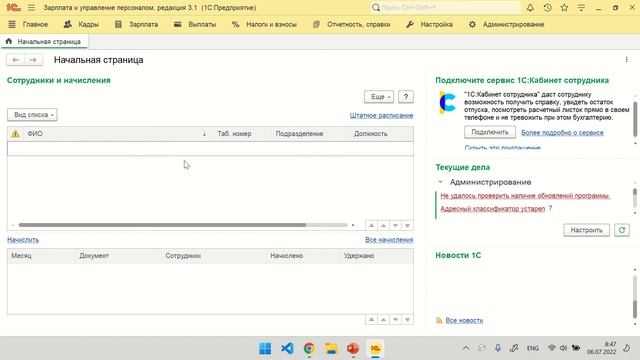
Task: Open service menu lines icon in title bar
Action: coord(581,8)
